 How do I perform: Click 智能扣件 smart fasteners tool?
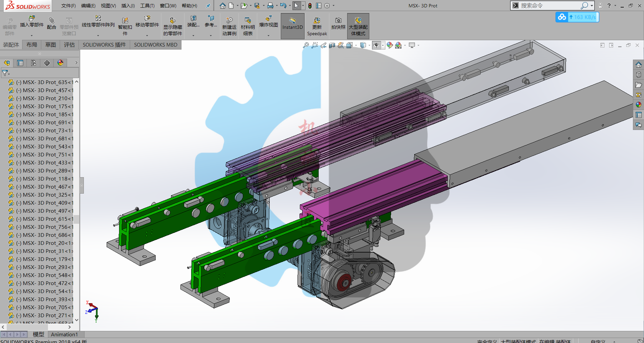[125, 26]
